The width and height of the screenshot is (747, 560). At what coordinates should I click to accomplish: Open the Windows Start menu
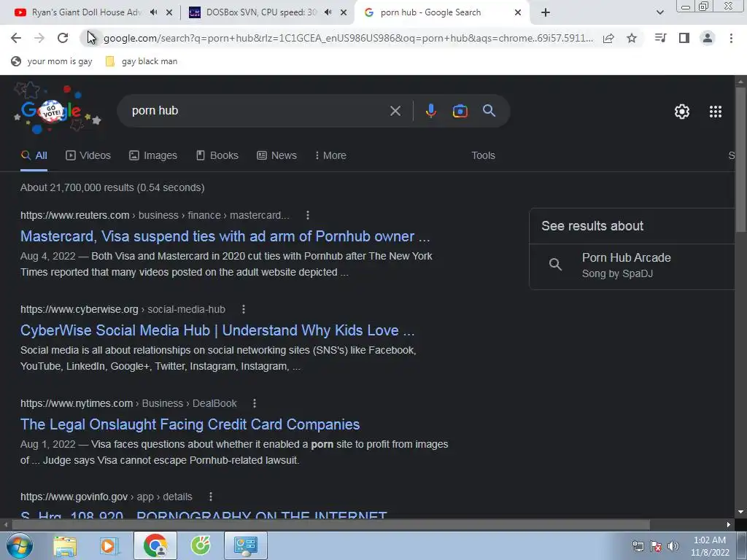[x=19, y=545]
